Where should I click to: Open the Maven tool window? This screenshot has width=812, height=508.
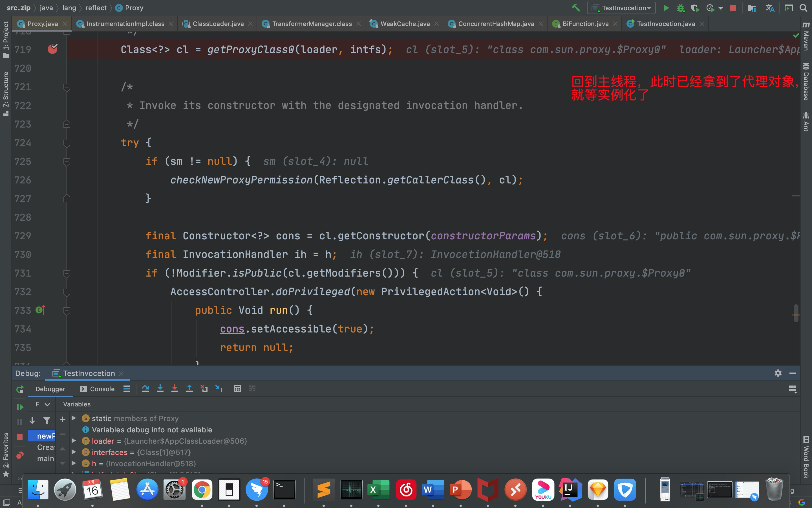(806, 36)
